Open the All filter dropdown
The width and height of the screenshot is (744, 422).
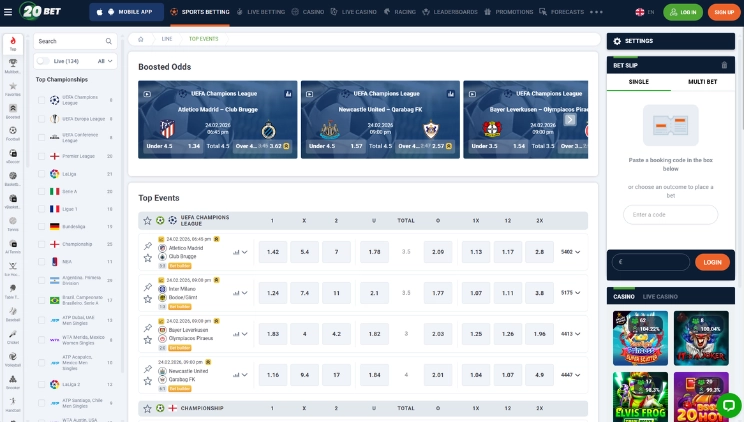point(105,61)
